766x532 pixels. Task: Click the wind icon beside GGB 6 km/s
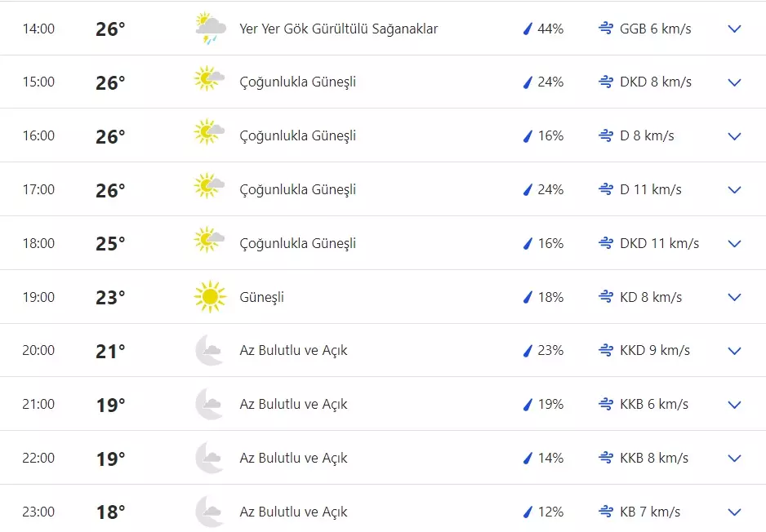click(x=604, y=28)
